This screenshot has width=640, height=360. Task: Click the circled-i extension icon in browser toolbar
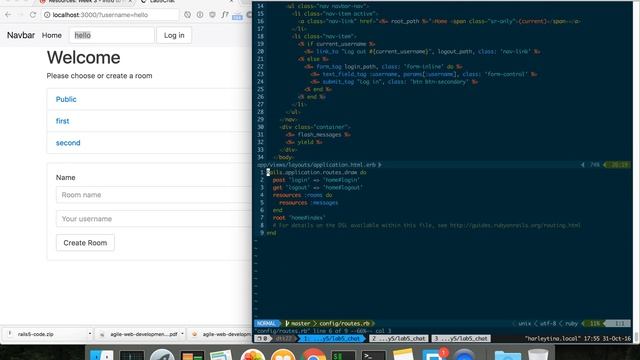pos(200,15)
